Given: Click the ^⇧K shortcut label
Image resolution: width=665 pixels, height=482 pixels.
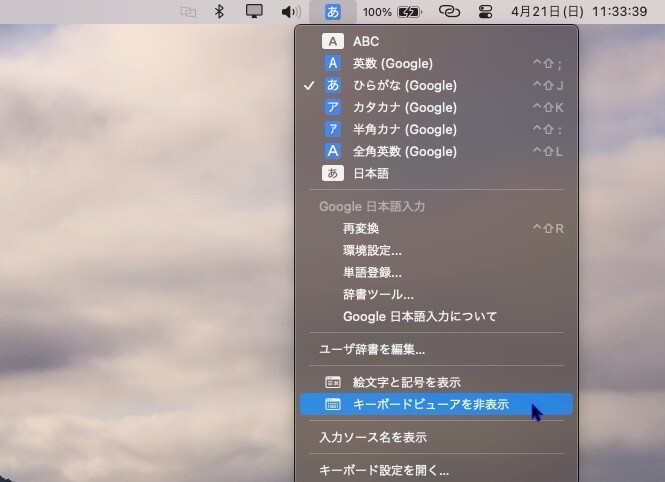Looking at the screenshot, I should pyautogui.click(x=548, y=108).
